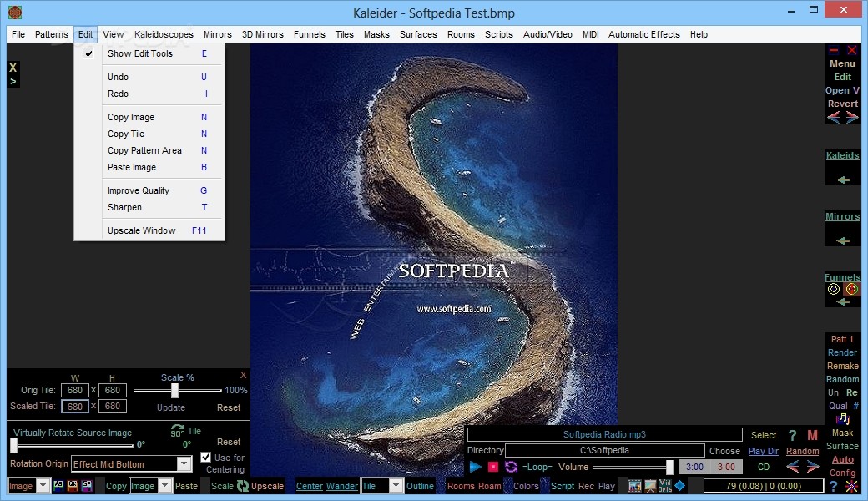Click the X toggle on left edge
The height and width of the screenshot is (501, 868).
(13, 68)
